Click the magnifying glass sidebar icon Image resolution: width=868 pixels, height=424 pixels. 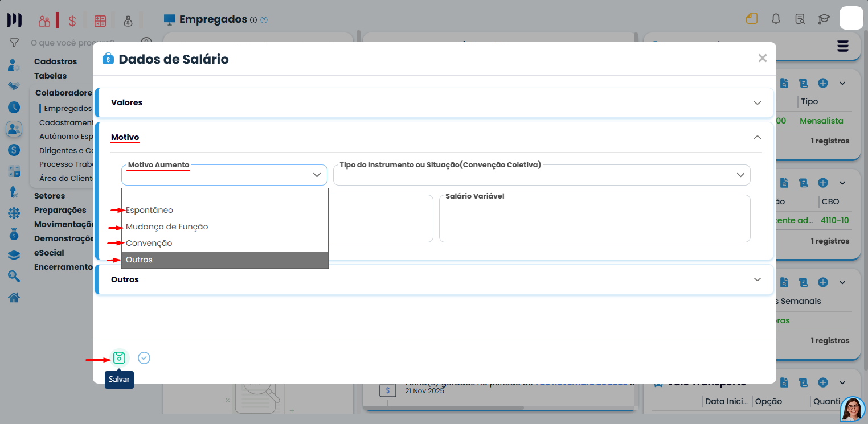[x=14, y=276]
